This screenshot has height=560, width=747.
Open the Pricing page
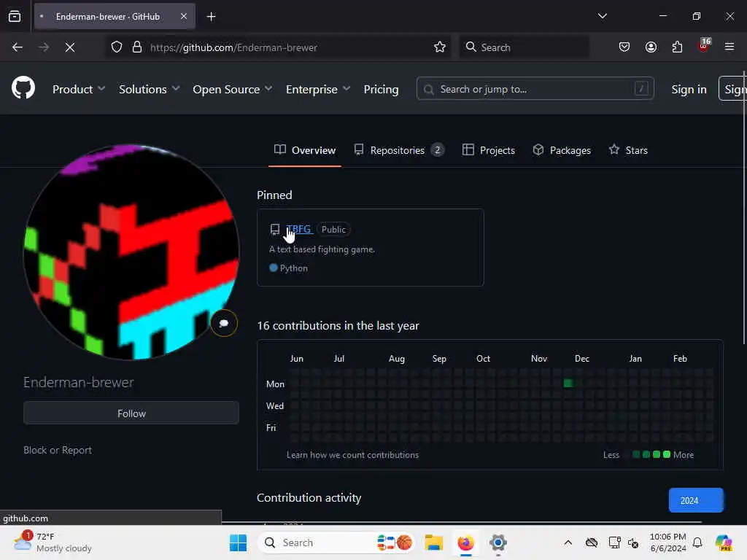coord(381,89)
